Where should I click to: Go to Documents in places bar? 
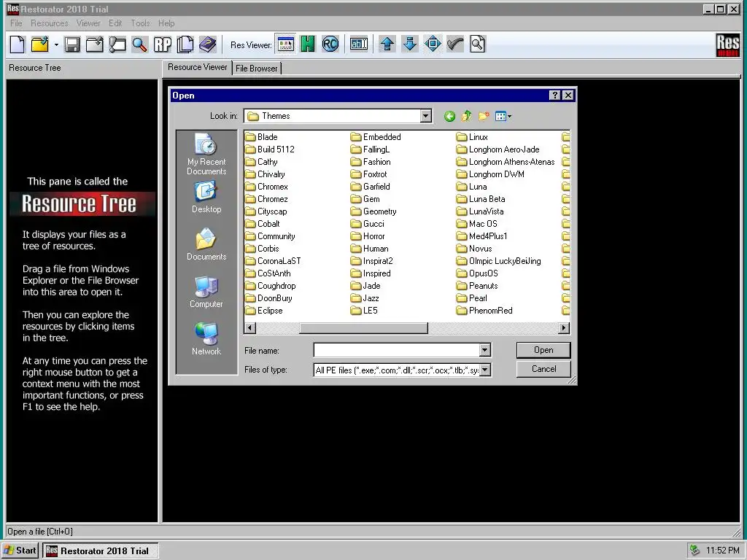[206, 244]
